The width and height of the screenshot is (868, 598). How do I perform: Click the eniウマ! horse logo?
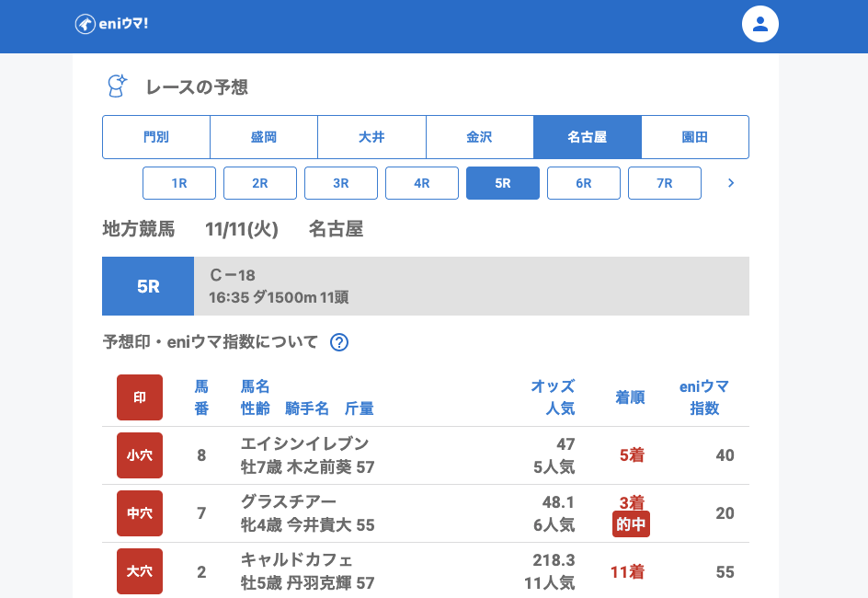[111, 24]
